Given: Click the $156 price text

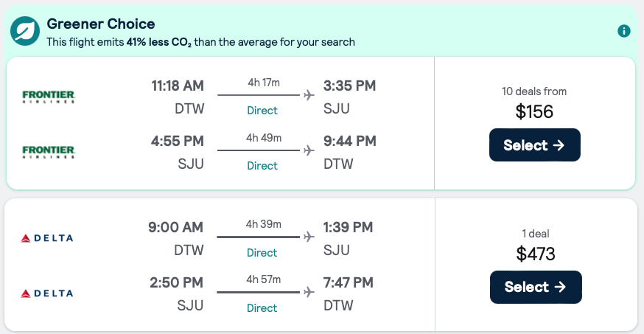Looking at the screenshot, I should (x=534, y=112).
